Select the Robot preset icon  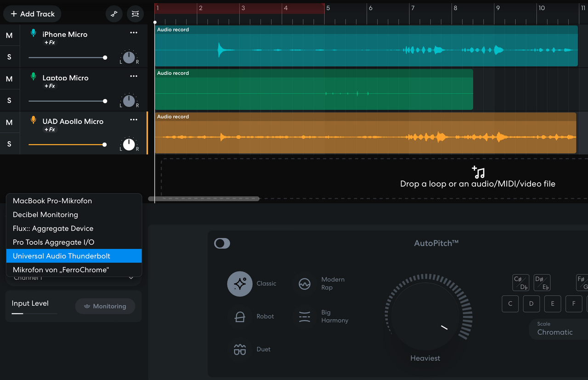[240, 317]
